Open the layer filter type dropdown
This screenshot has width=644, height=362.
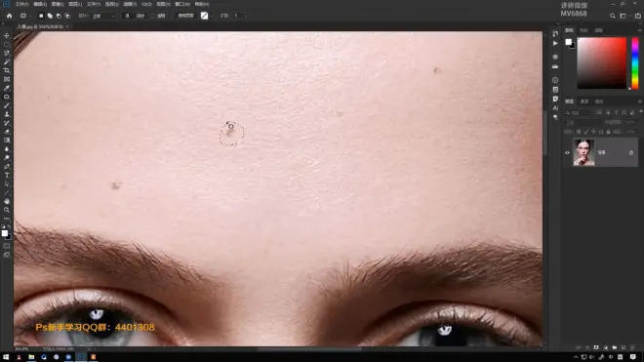pos(579,112)
